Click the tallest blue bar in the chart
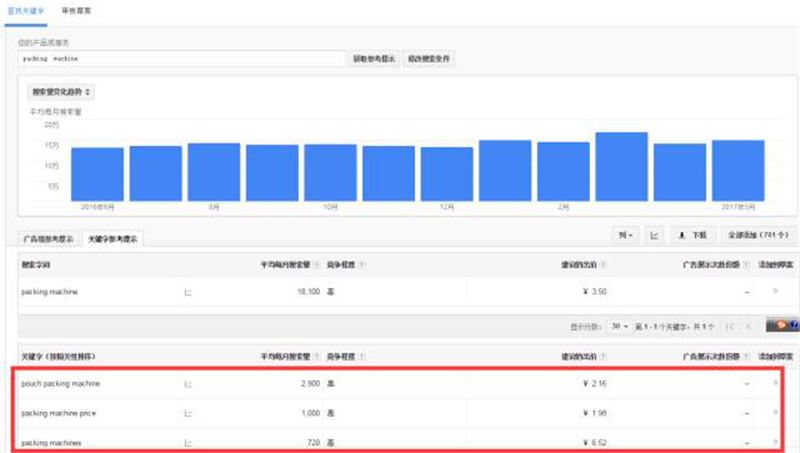The height and width of the screenshot is (453, 800). point(621,164)
